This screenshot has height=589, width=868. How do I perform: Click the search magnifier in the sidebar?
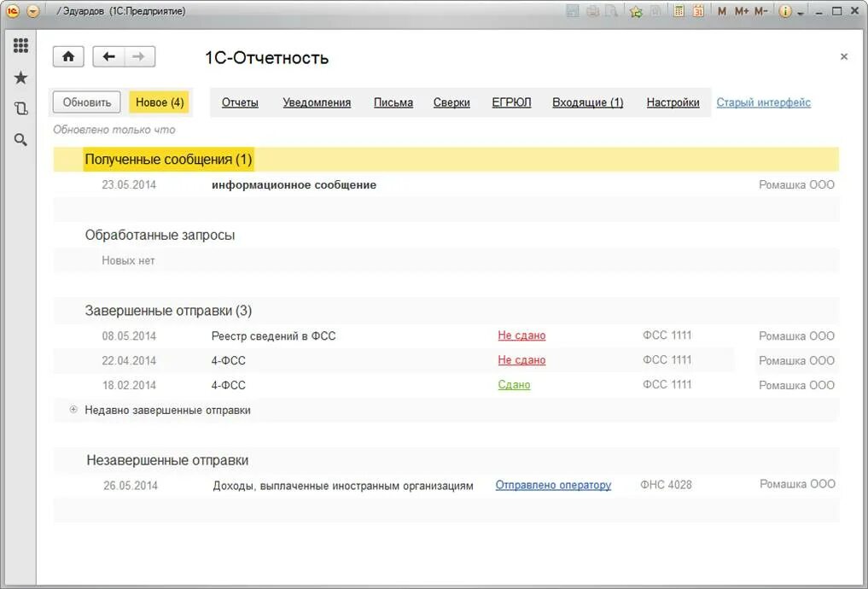coord(20,140)
